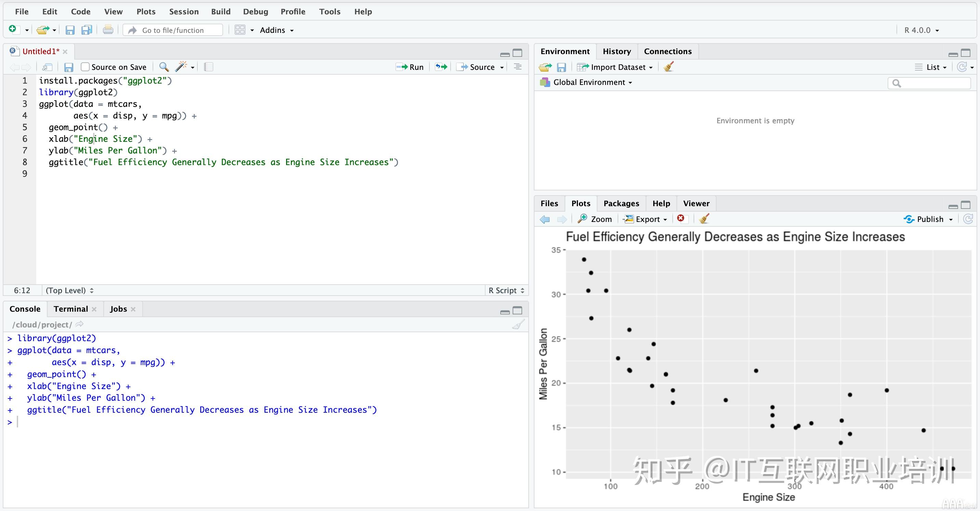Click the Save All documents icon

point(87,30)
